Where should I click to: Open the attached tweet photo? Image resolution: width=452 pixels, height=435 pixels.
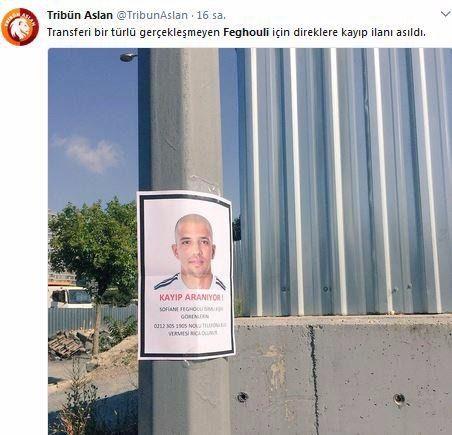[x=250, y=241]
